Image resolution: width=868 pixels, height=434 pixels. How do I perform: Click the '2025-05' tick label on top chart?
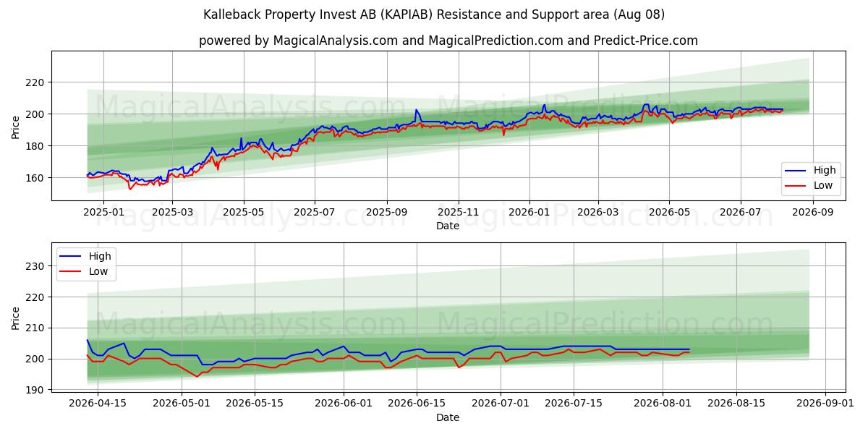(243, 213)
